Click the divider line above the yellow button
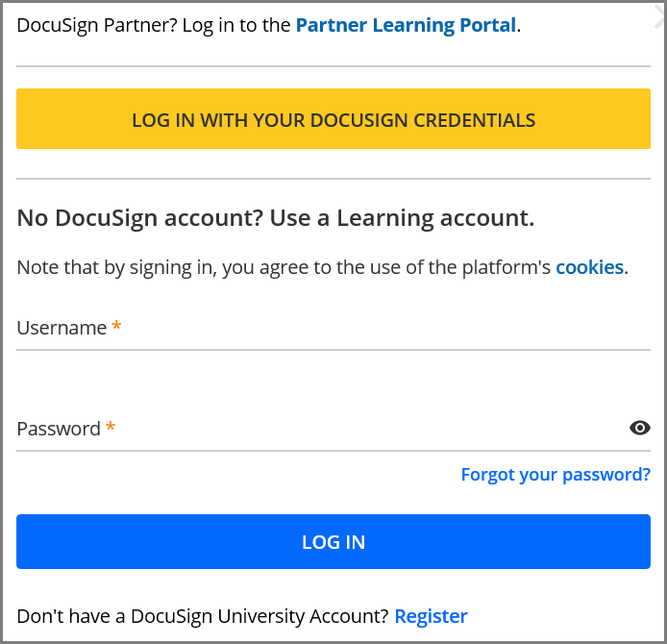This screenshot has width=667, height=644. click(333, 66)
